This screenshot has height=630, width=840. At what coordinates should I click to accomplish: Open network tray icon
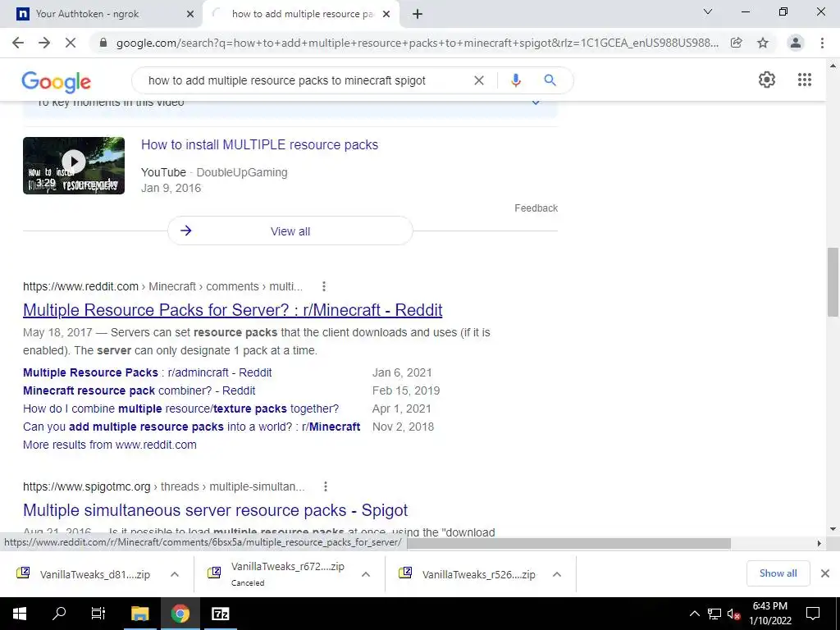coord(714,614)
